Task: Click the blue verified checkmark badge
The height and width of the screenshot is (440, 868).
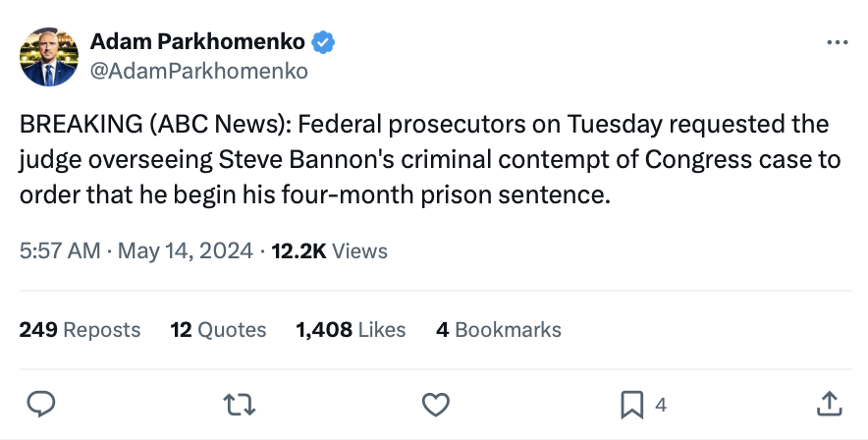Action: pos(324,42)
